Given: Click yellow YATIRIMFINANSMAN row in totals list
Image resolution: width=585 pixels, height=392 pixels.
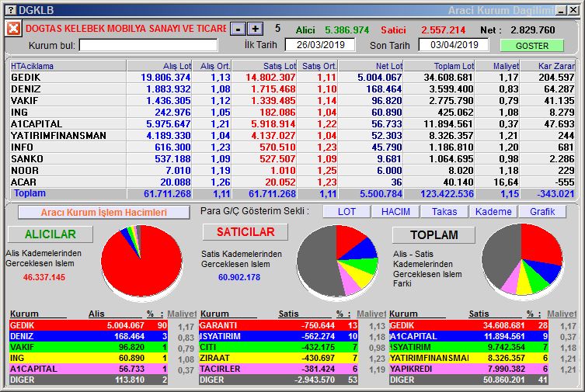Looking at the screenshot, I should coord(469,358).
